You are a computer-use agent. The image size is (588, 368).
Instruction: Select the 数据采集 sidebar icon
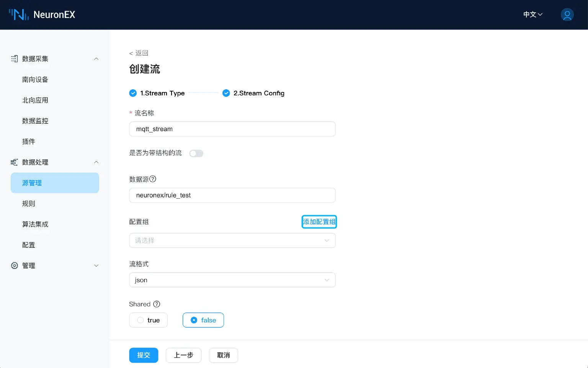(x=14, y=59)
